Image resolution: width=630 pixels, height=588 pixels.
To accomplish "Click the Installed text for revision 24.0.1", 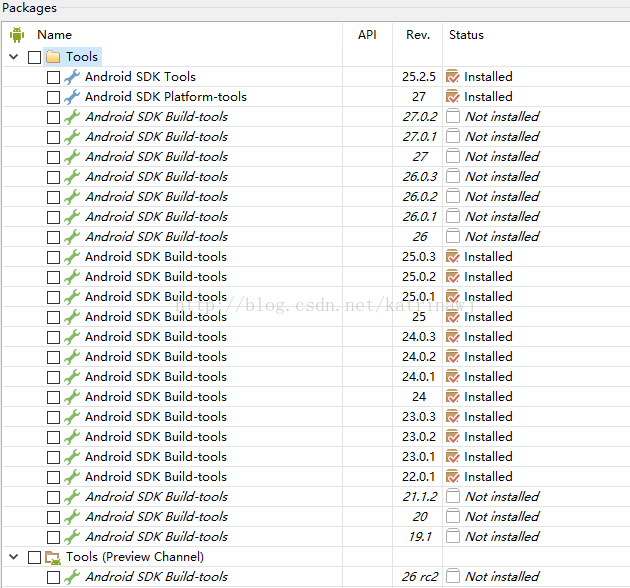I will [488, 377].
